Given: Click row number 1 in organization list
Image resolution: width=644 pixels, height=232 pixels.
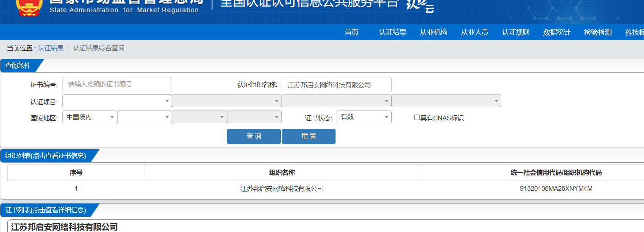Looking at the screenshot, I should [x=76, y=189].
